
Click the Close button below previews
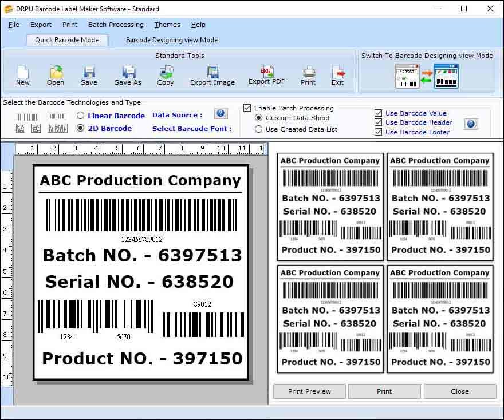pos(460,391)
